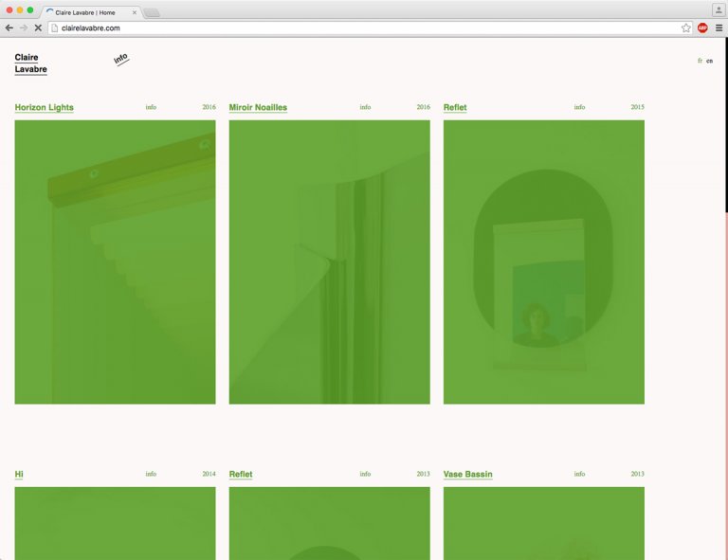Viewport: 728px width, 560px height.
Task: Select the Claire Lavabre | Home tab
Action: 85,12
